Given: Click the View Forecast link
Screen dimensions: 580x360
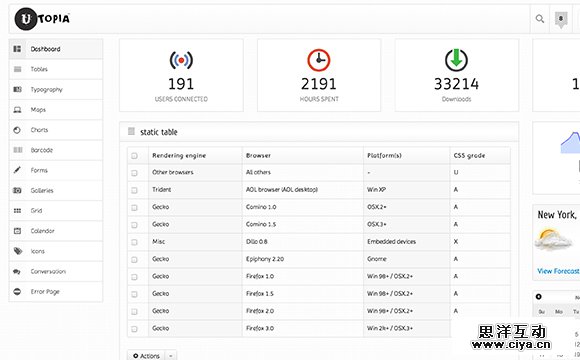Looking at the screenshot, I should (x=558, y=271).
